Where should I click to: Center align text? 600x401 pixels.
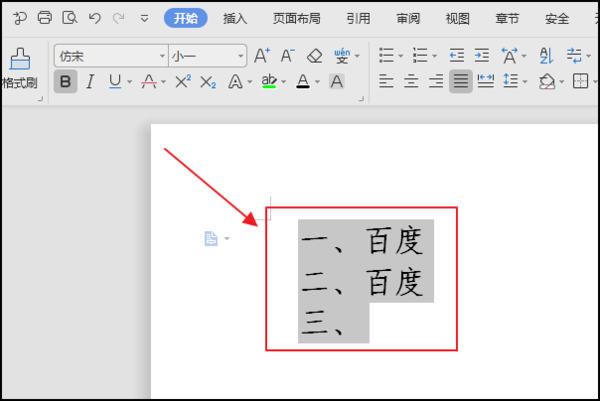411,82
